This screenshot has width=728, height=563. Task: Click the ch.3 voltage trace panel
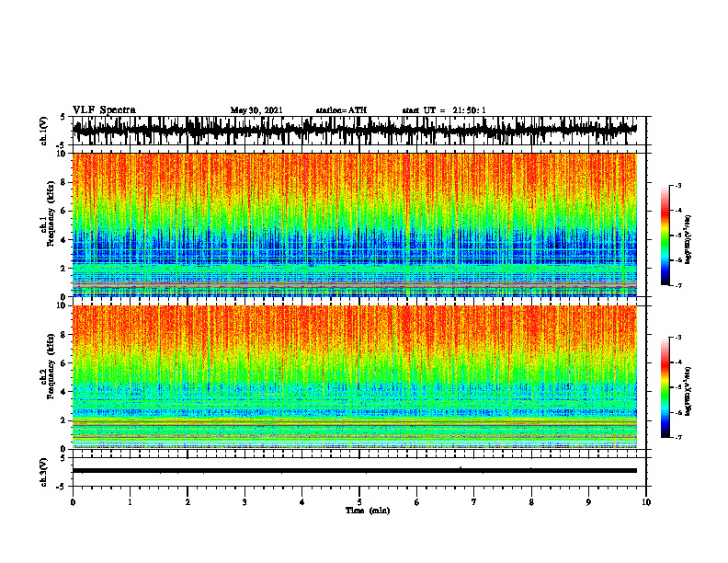pos(359,472)
